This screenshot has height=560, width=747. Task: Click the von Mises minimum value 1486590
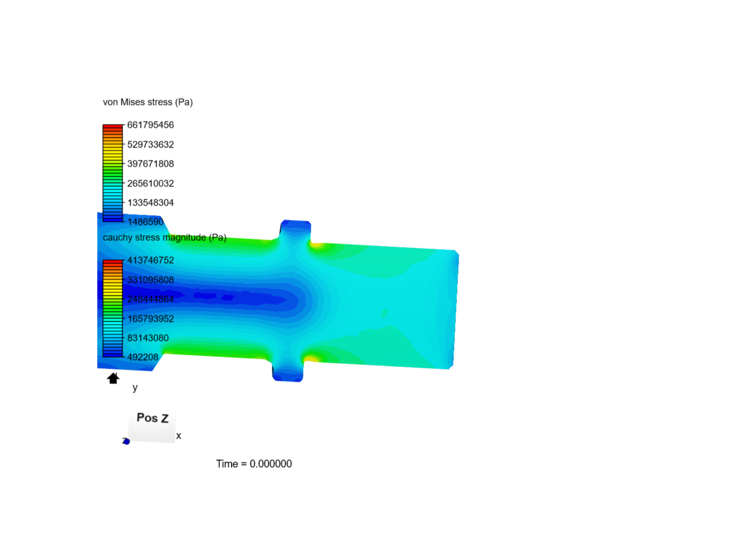[145, 222]
